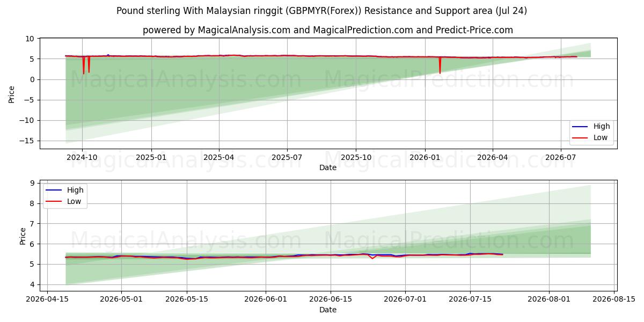This screenshot has height=322, width=644.
Task: Click the red downward spike near 2026-01 in top chart
Action: point(440,65)
